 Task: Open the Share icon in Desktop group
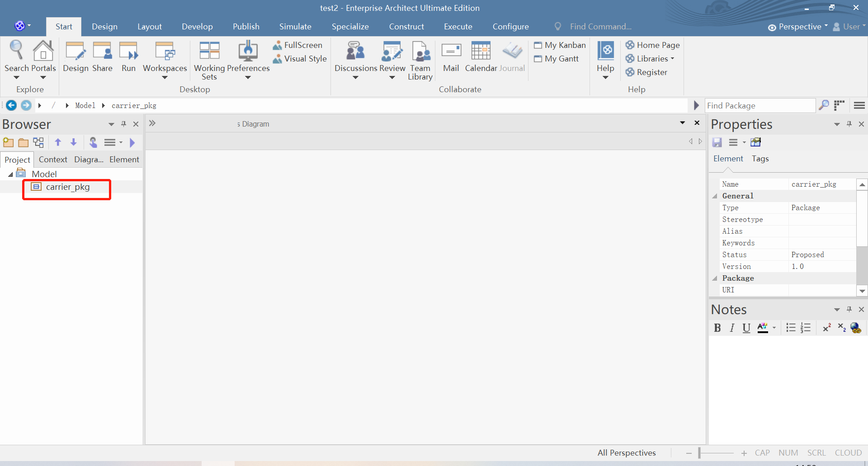pyautogui.click(x=102, y=51)
